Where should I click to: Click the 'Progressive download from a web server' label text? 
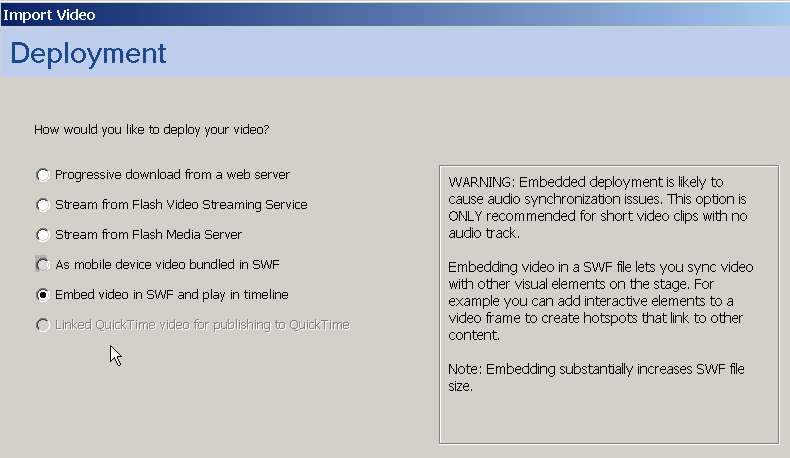[172, 175]
